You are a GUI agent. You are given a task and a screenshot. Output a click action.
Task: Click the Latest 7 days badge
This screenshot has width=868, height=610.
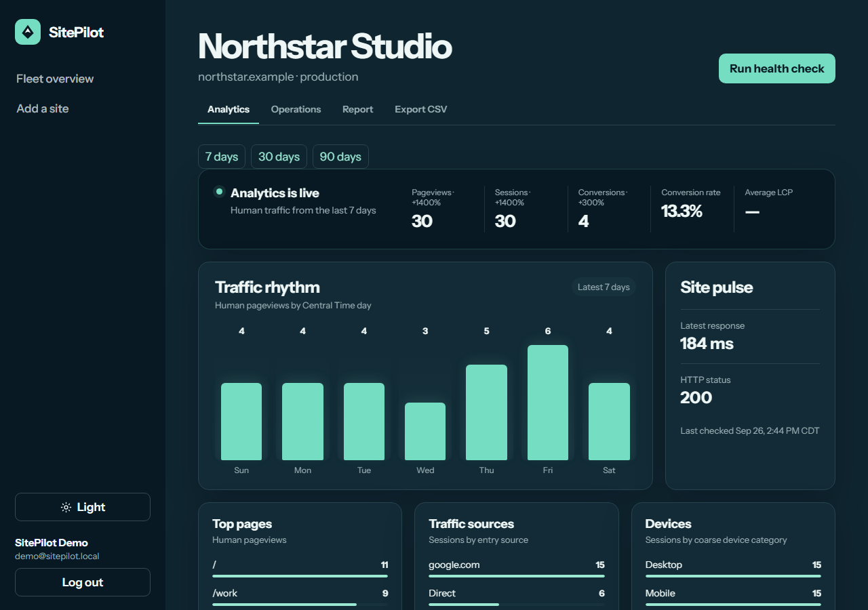click(x=604, y=287)
